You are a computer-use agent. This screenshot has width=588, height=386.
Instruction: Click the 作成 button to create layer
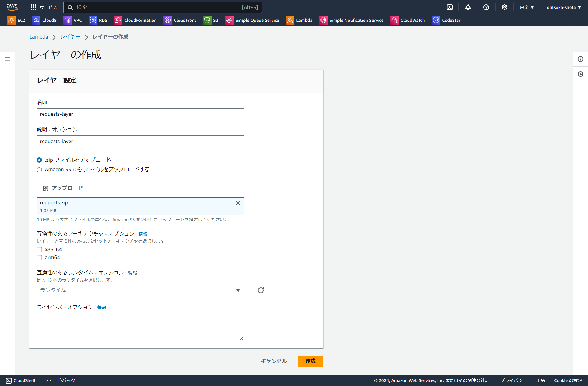click(x=310, y=361)
